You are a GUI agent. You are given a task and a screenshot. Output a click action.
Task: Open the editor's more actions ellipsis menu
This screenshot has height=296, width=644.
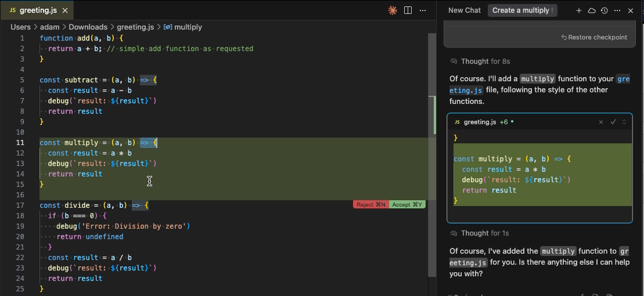(423, 10)
